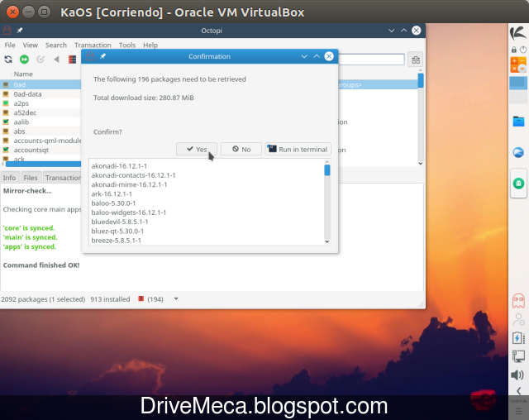This screenshot has height=420, width=529.
Task: Select the a2ps package row
Action: [41, 103]
